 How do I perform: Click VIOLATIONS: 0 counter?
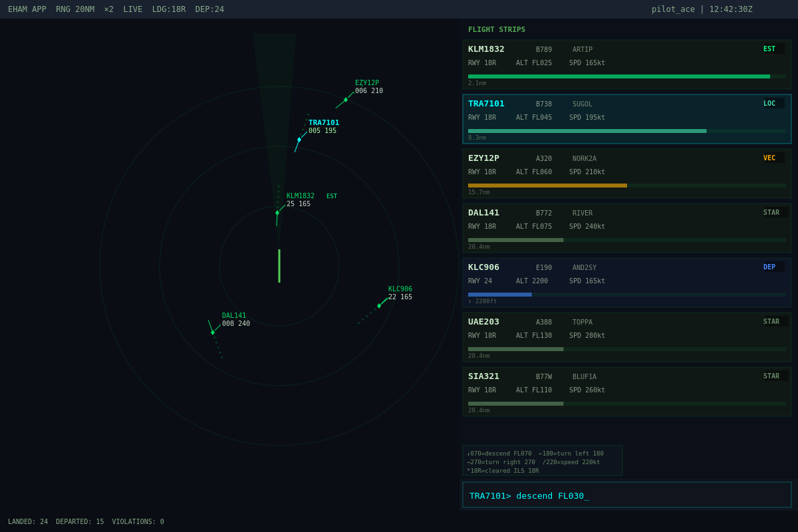tap(138, 521)
